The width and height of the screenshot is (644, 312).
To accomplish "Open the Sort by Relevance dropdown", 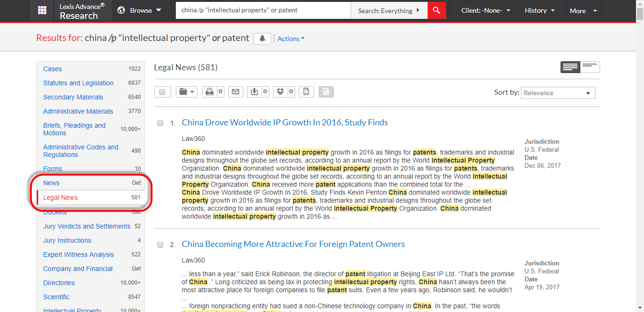I will pos(558,93).
